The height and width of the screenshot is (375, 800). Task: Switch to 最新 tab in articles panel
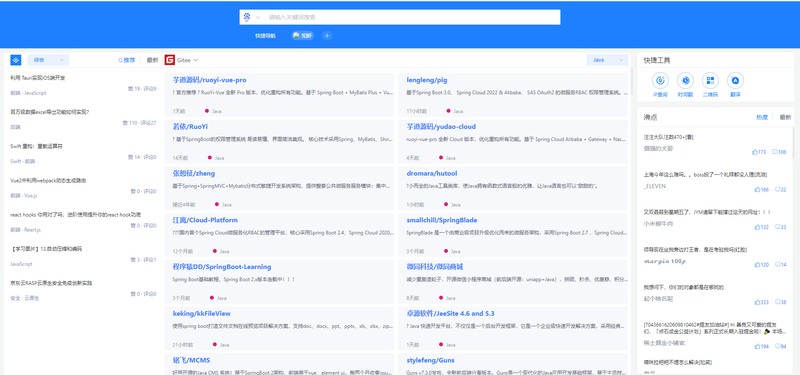152,60
